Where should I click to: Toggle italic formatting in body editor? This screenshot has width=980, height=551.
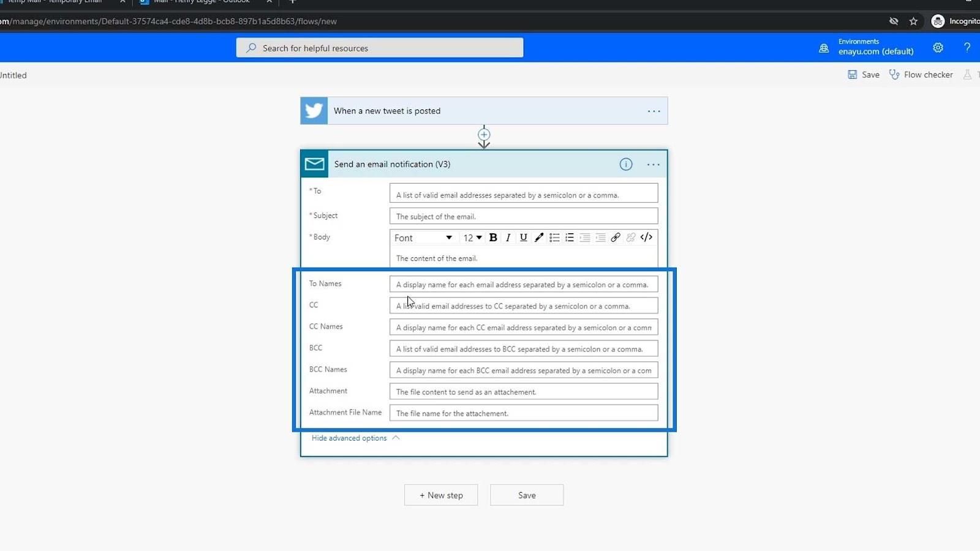pos(508,238)
